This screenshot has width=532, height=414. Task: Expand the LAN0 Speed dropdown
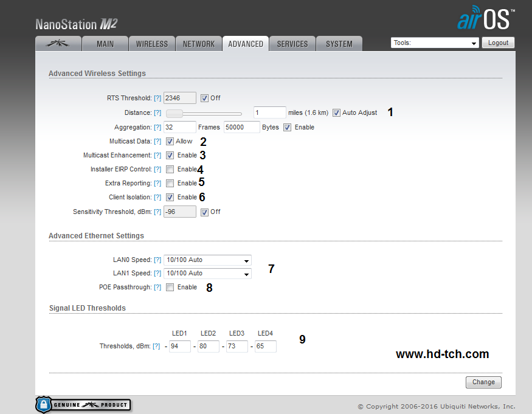(x=207, y=260)
